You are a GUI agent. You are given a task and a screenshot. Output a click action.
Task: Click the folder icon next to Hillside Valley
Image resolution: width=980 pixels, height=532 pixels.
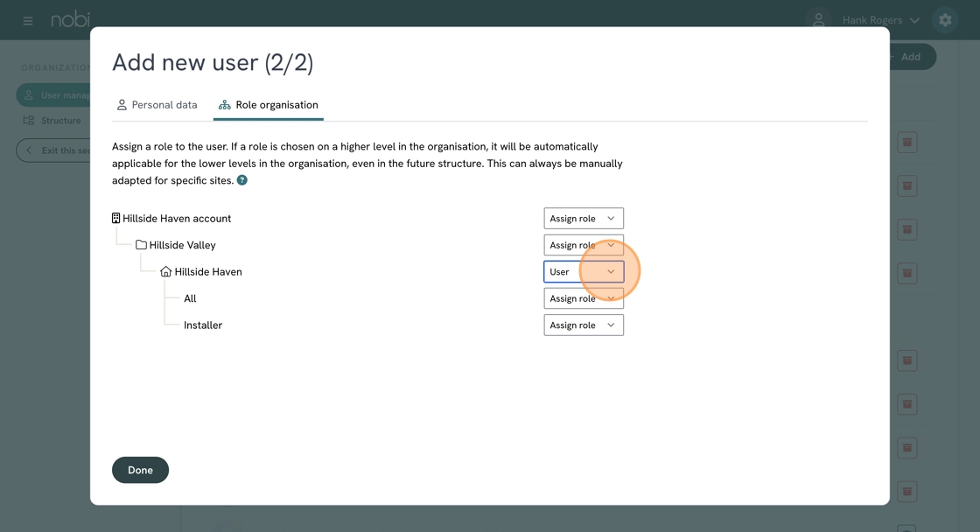(x=141, y=245)
